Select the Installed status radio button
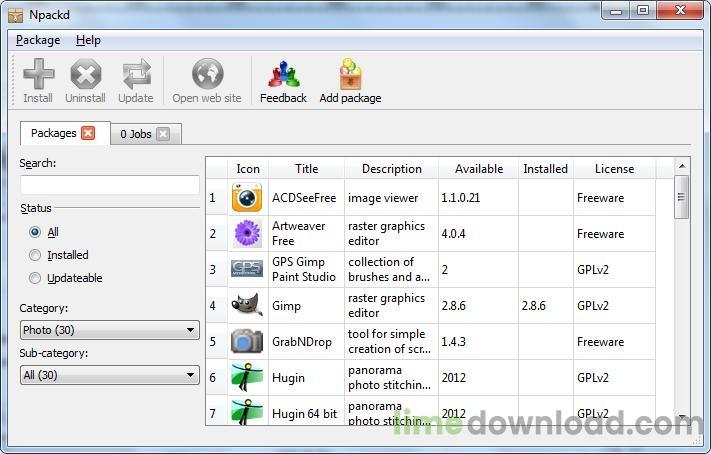The image size is (711, 454). (x=35, y=255)
